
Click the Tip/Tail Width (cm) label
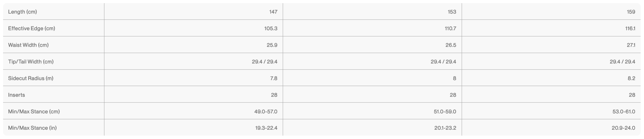[31, 62]
